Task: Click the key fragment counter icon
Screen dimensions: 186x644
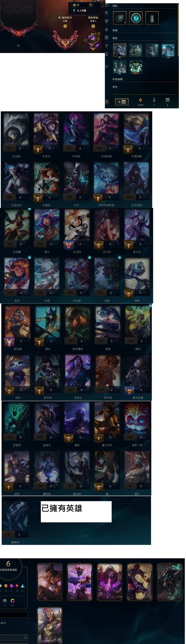Action: click(x=154, y=100)
